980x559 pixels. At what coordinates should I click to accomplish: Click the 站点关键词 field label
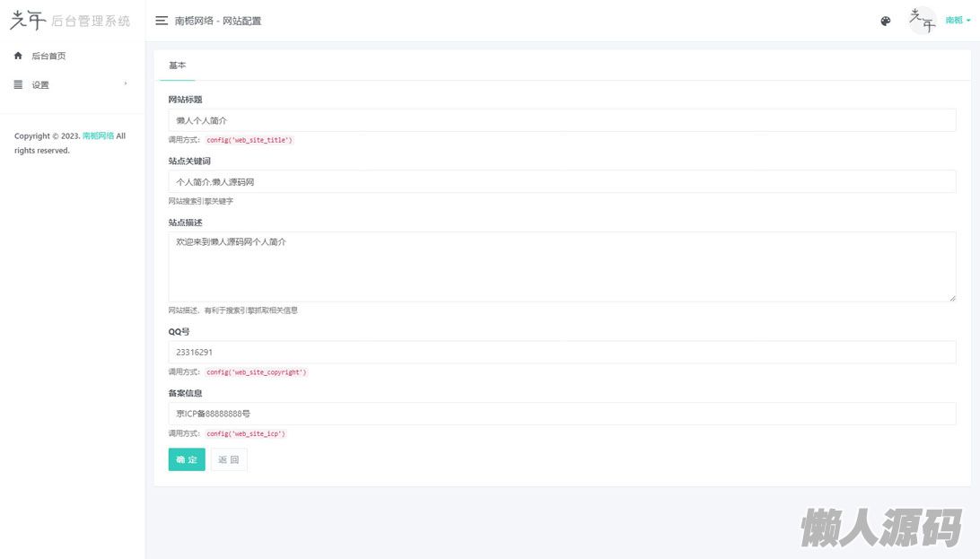(189, 161)
